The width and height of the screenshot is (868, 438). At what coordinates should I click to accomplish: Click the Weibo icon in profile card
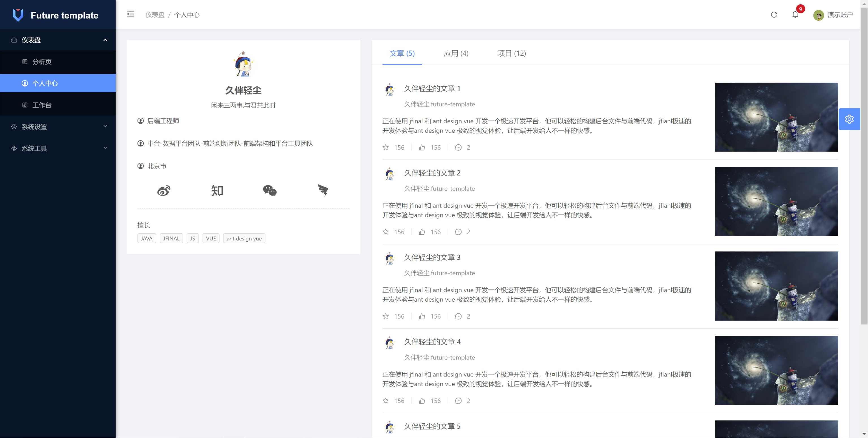coord(164,190)
